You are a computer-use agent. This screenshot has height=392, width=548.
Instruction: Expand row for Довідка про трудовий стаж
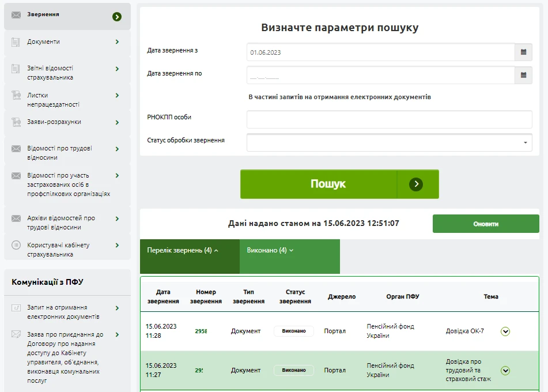click(x=505, y=371)
